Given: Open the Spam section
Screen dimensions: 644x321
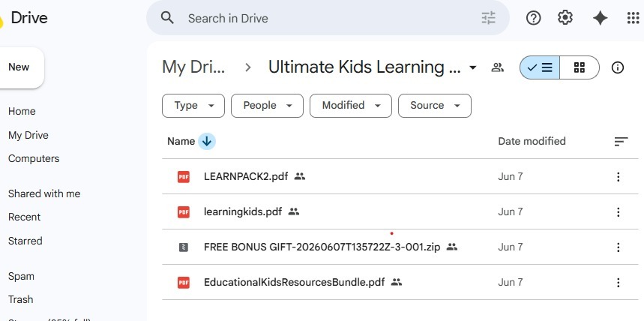Looking at the screenshot, I should (21, 276).
